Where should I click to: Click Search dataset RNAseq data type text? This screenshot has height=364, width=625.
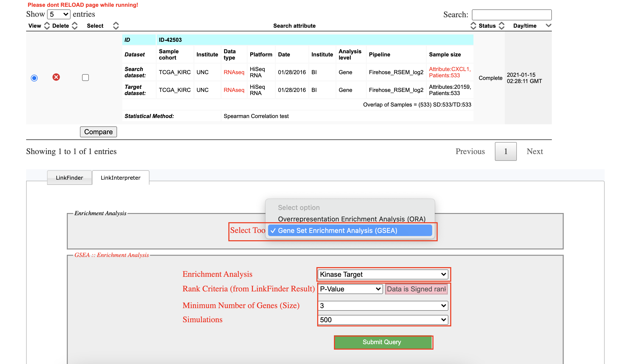pos(234,72)
